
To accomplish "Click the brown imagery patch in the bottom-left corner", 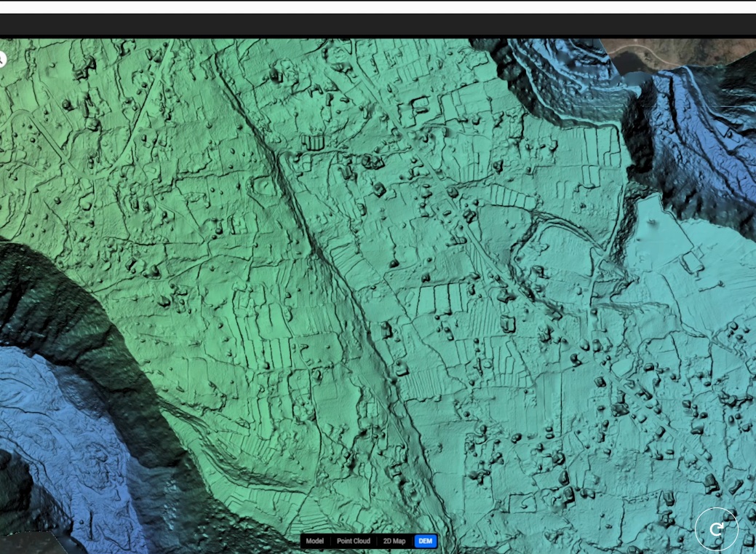I will tap(29, 542).
